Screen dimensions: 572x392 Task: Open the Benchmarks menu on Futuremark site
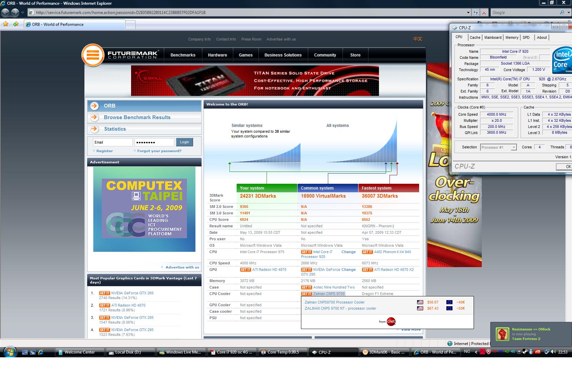183,55
